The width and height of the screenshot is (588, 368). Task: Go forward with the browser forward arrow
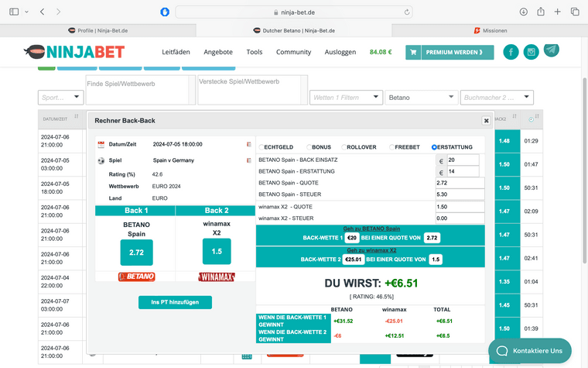pos(58,12)
